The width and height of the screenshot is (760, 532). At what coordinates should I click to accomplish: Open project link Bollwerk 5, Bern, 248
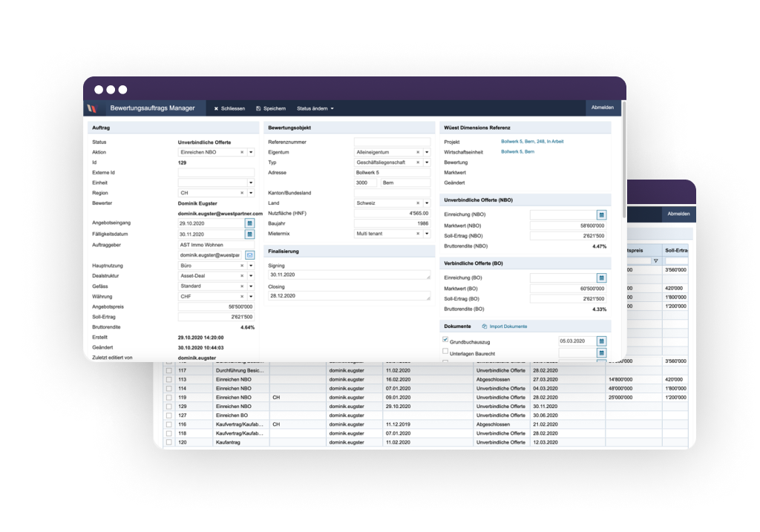(532, 142)
